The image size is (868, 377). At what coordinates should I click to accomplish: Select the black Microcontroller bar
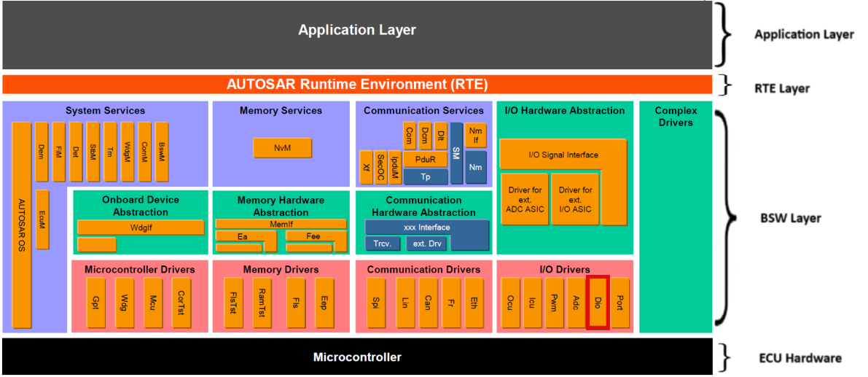[356, 357]
